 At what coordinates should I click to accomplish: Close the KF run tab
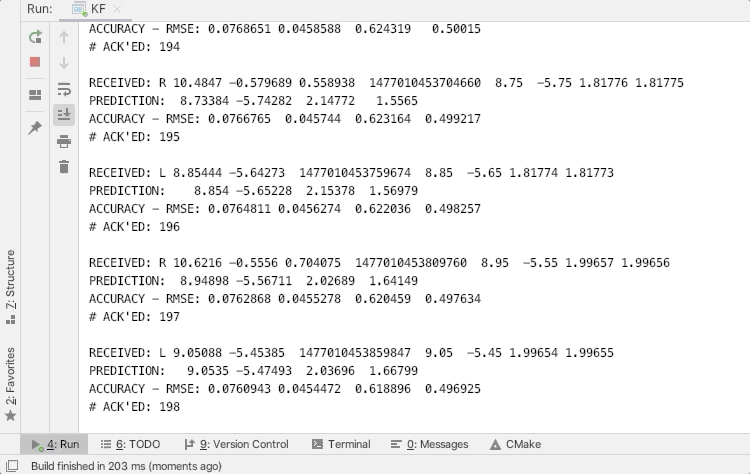pyautogui.click(x=117, y=9)
